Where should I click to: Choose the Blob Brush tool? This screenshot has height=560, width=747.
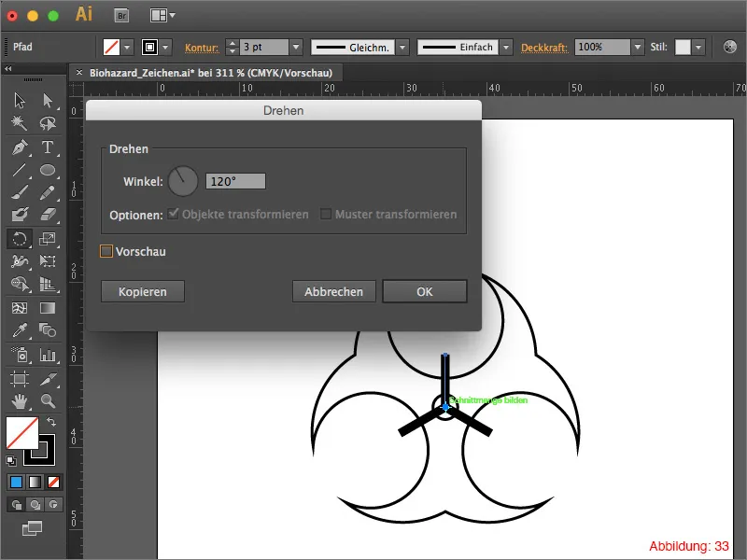19,215
